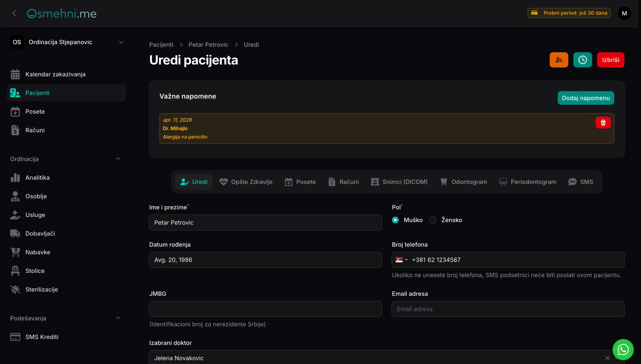
Task: Collapse the Ordinacija sidebar section
Action: click(x=118, y=159)
